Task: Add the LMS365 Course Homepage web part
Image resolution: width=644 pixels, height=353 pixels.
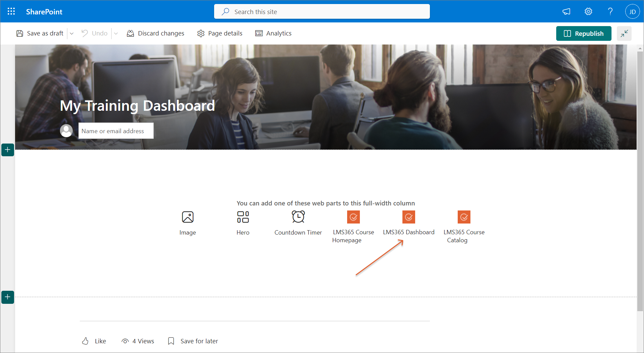Action: point(353,227)
